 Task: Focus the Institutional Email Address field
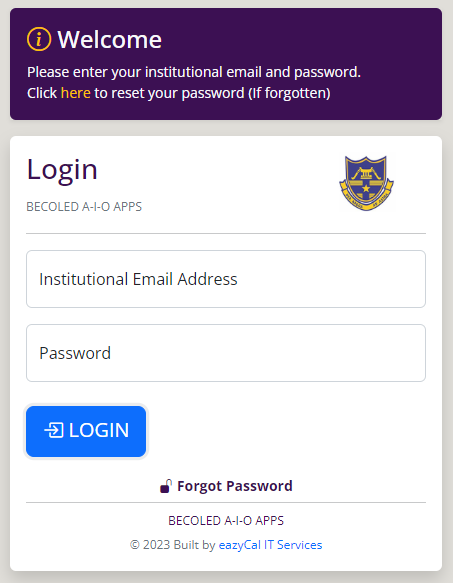coord(226,279)
